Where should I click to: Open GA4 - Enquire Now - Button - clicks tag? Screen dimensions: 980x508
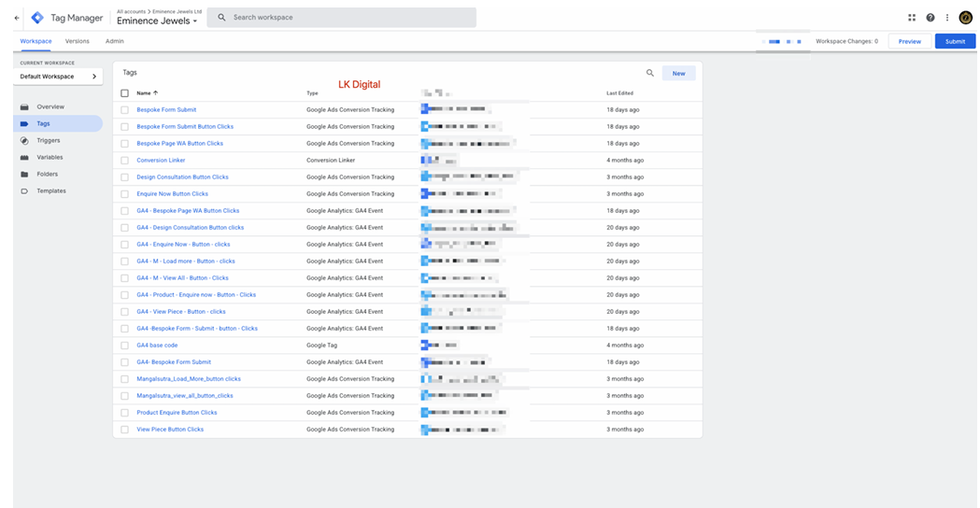point(183,245)
